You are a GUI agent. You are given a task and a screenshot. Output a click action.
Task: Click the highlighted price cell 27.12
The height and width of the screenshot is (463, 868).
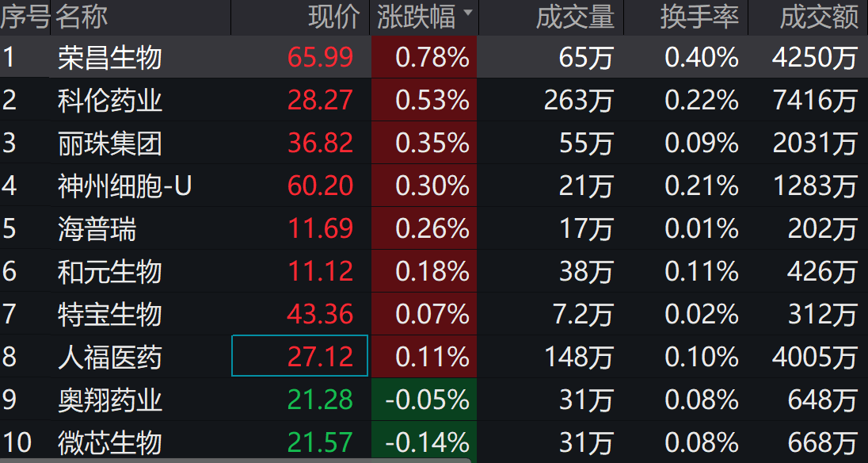click(x=300, y=355)
